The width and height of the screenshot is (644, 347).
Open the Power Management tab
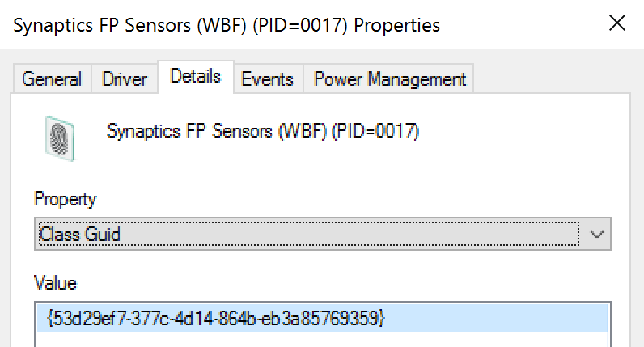pos(390,79)
